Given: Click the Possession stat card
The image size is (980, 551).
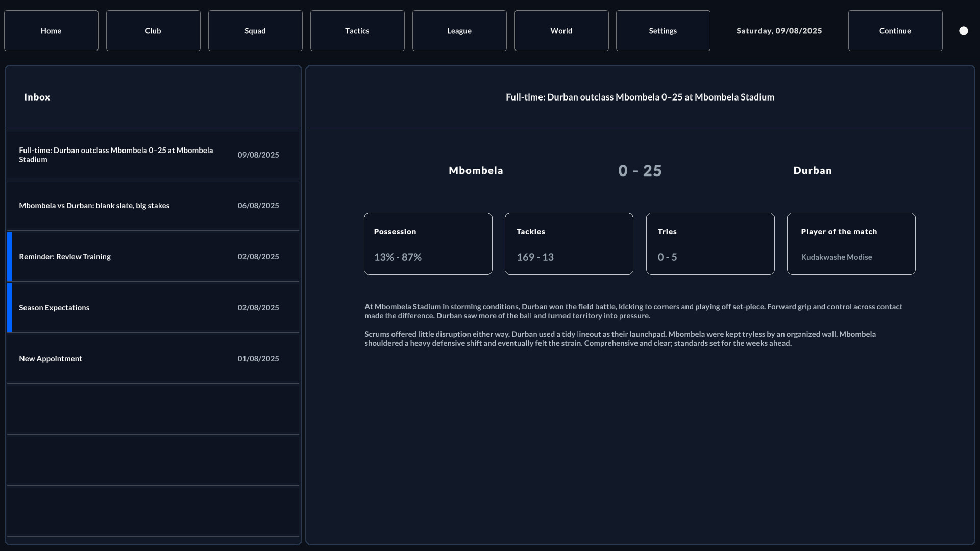Looking at the screenshot, I should click(x=428, y=244).
